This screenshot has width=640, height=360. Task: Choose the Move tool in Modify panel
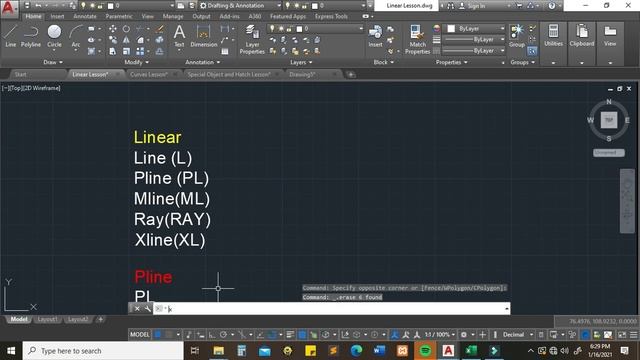113,29
